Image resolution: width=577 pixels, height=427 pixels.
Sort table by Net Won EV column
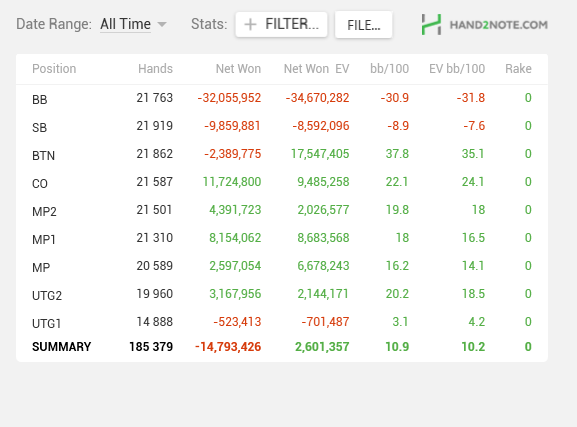pyautogui.click(x=316, y=69)
